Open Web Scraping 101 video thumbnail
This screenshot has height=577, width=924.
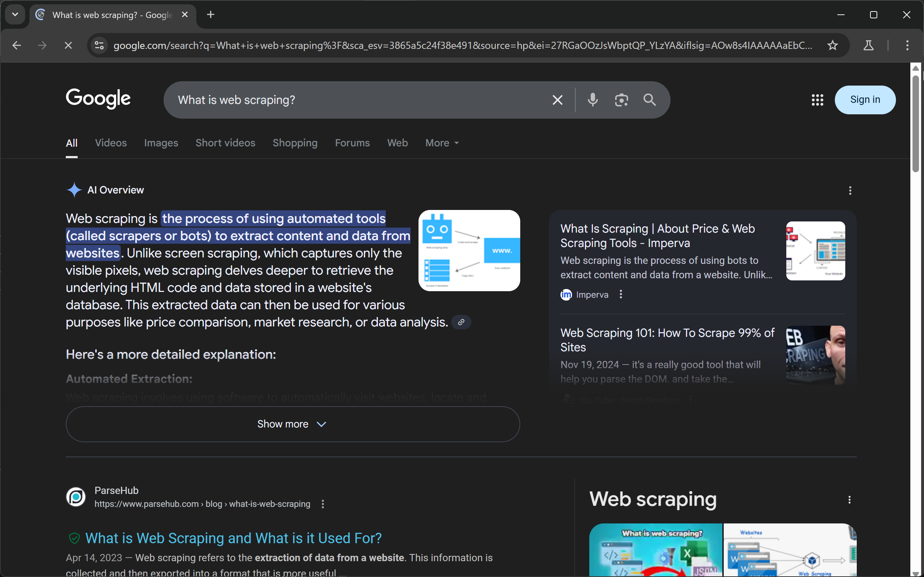pos(815,355)
